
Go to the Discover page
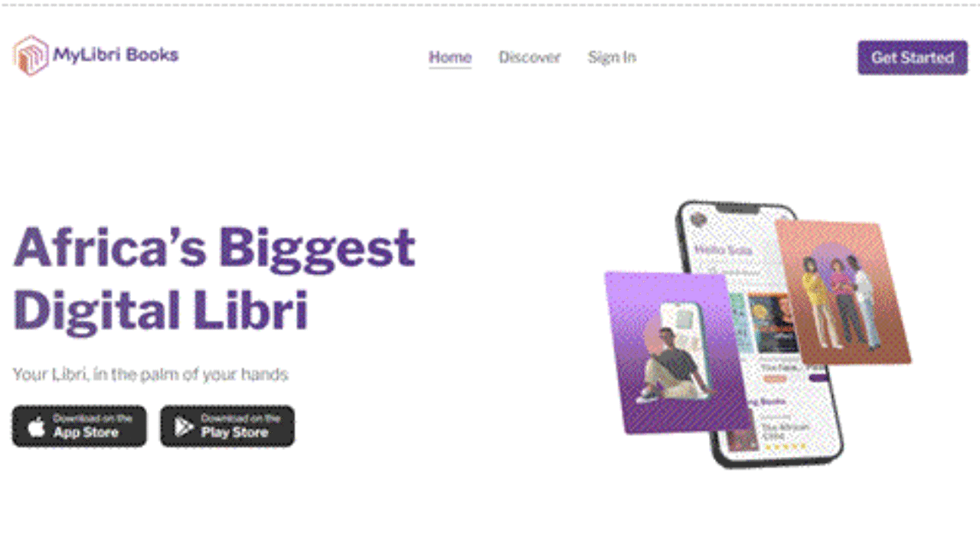[530, 57]
